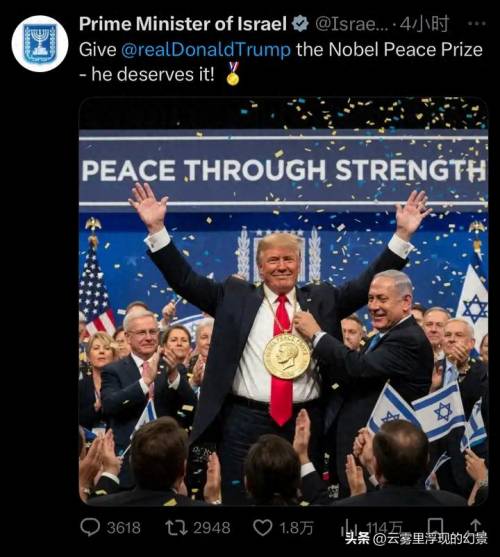Click the retweet arrows icon
Screen dimensions: 500x557
(x=176, y=528)
